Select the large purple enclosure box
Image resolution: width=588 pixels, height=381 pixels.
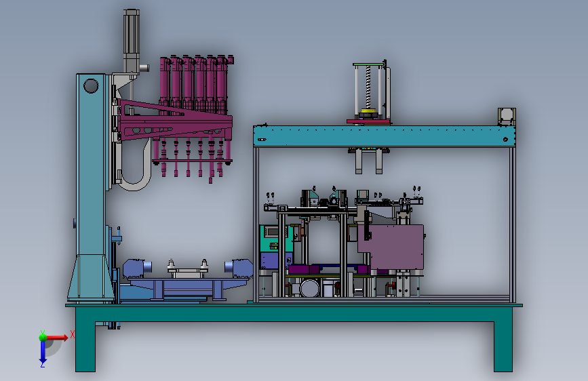[391, 246]
